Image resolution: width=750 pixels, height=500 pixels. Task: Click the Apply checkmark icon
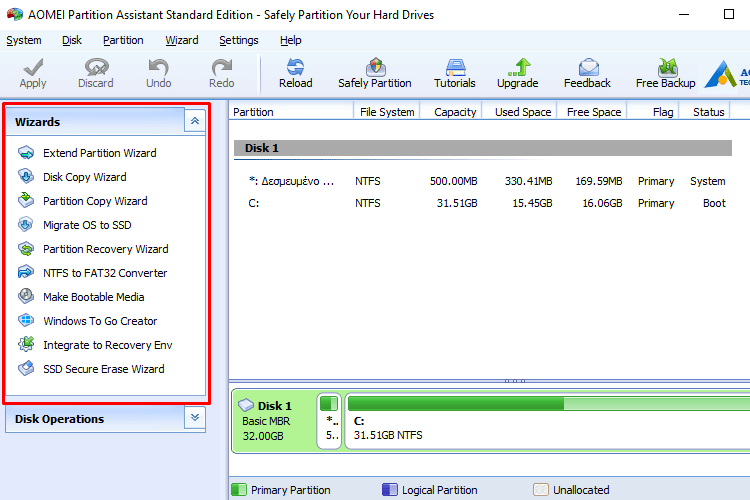[33, 67]
